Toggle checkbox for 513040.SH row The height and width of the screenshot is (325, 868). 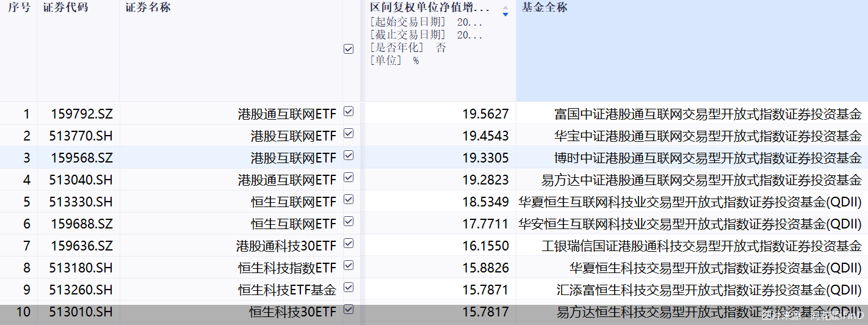coord(349,178)
